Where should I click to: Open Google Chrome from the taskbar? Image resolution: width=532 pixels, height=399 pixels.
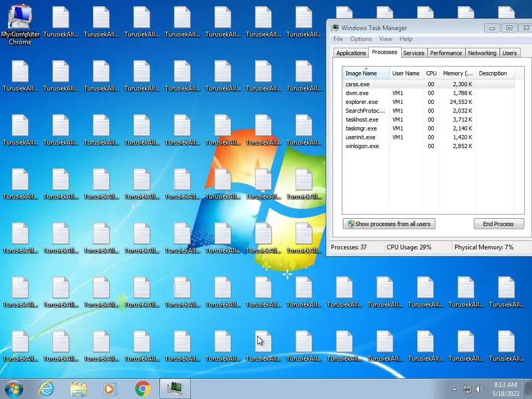142,389
